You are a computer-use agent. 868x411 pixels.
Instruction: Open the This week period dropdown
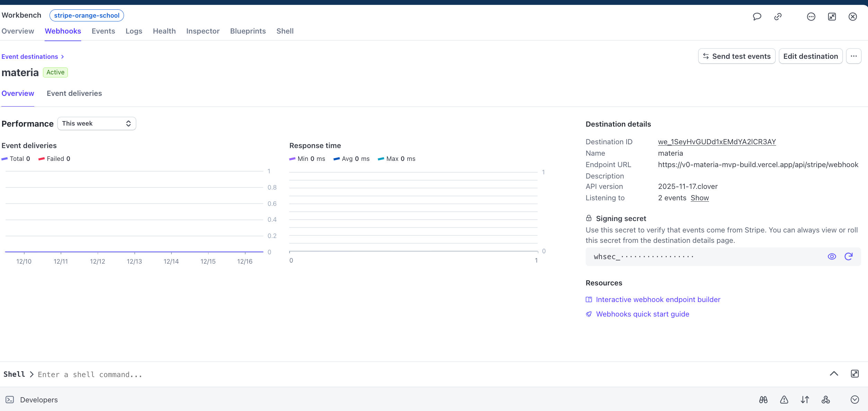tap(97, 124)
